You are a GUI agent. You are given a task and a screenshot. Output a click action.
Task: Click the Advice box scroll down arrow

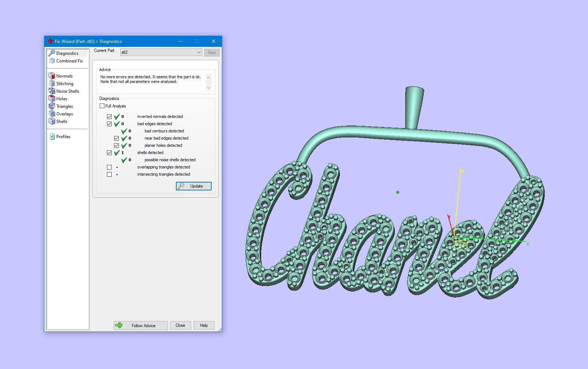pos(208,88)
